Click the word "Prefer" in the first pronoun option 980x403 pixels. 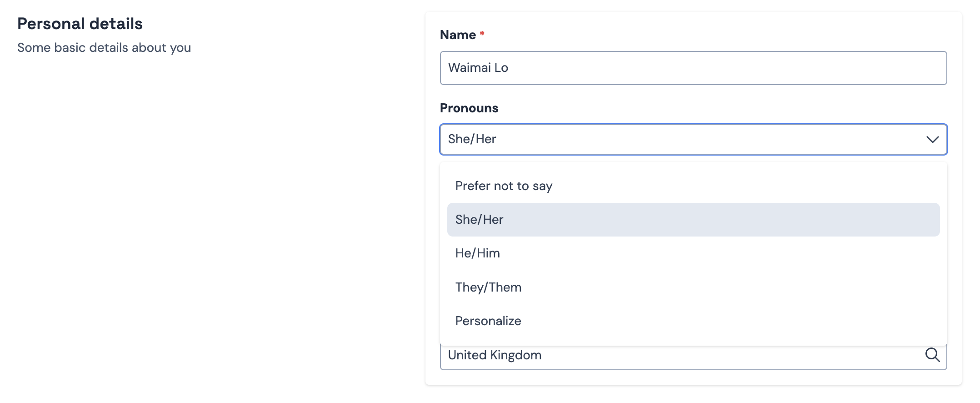472,186
